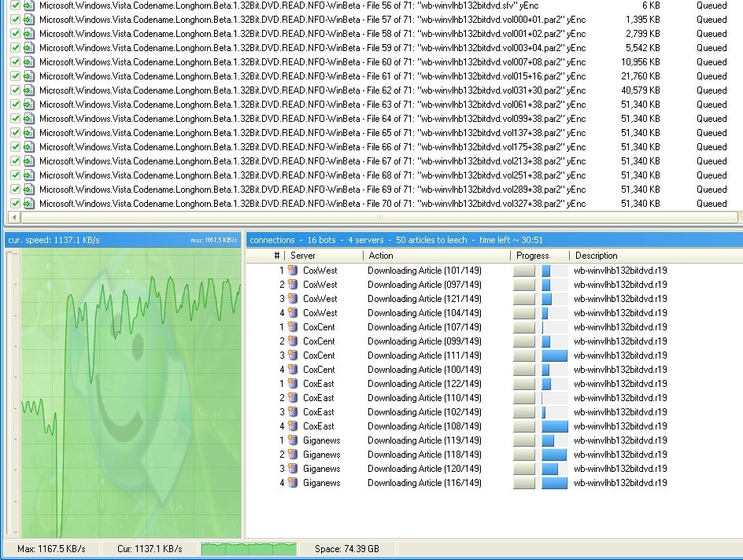Click server icon for CoxEast connection 1
743x560 pixels.
[x=293, y=384]
